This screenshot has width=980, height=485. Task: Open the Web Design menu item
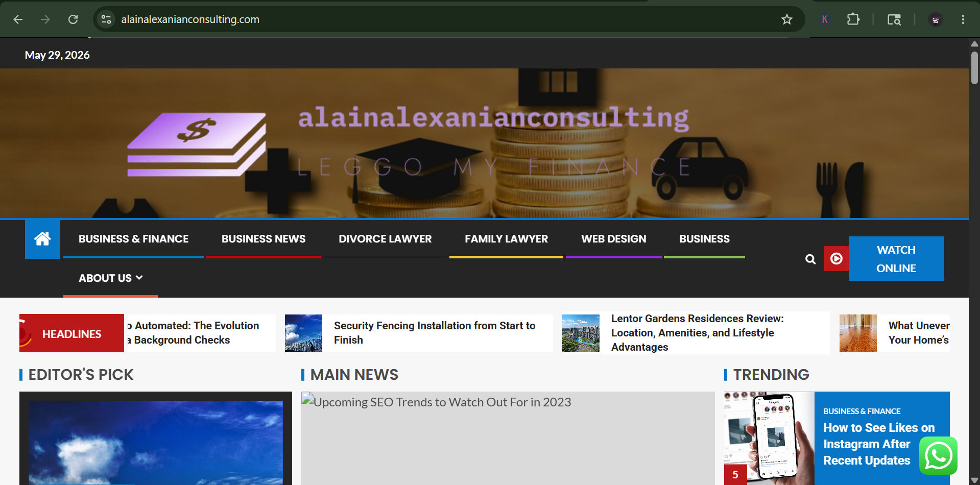[x=613, y=239]
